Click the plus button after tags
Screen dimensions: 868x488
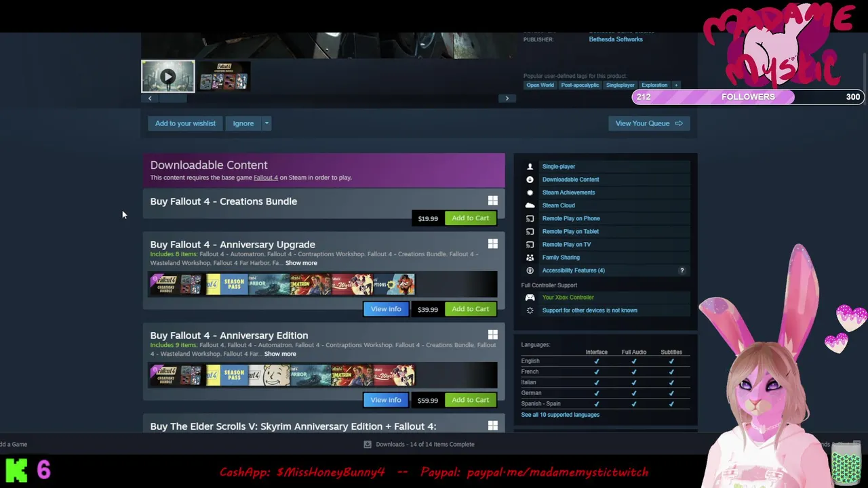click(676, 85)
